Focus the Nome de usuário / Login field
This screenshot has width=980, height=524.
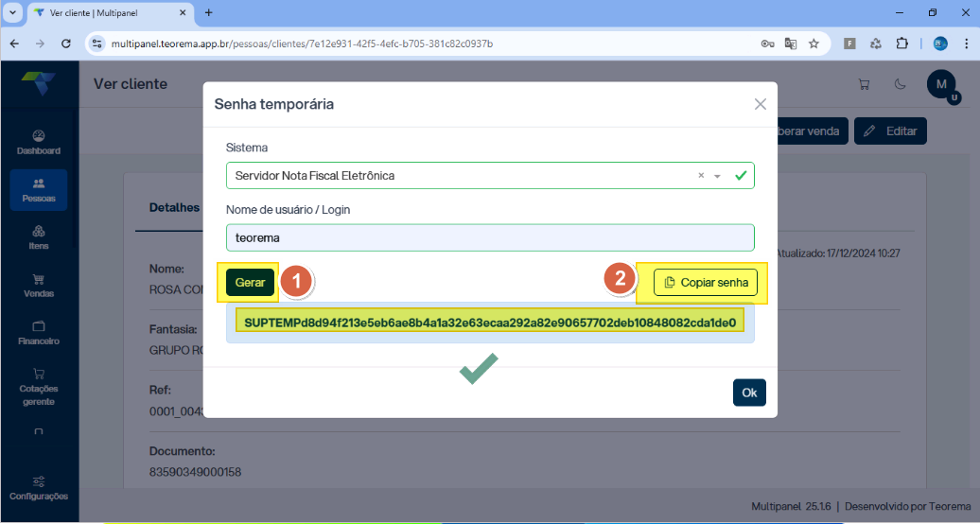pyautogui.click(x=490, y=237)
